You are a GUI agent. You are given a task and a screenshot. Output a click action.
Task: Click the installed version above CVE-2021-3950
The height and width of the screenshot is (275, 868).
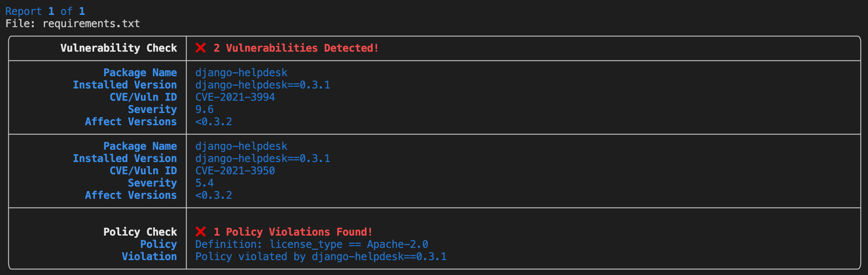[263, 159]
